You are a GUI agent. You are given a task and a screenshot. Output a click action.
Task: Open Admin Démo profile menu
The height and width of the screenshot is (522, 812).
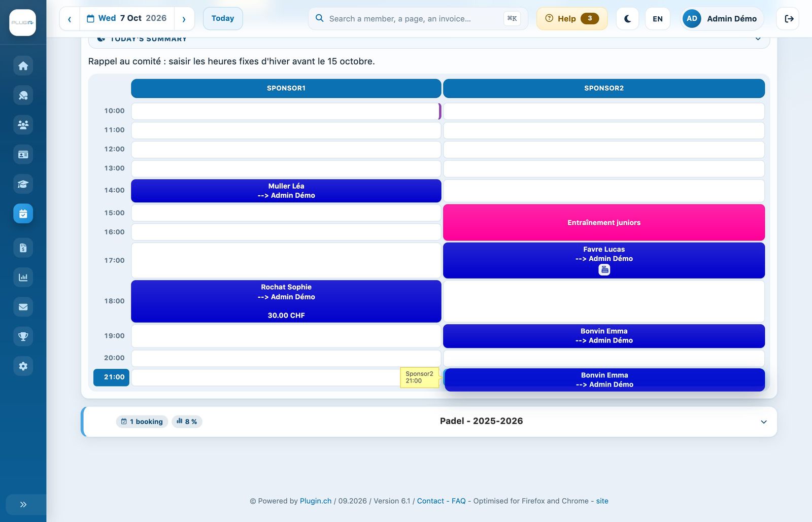click(x=722, y=19)
